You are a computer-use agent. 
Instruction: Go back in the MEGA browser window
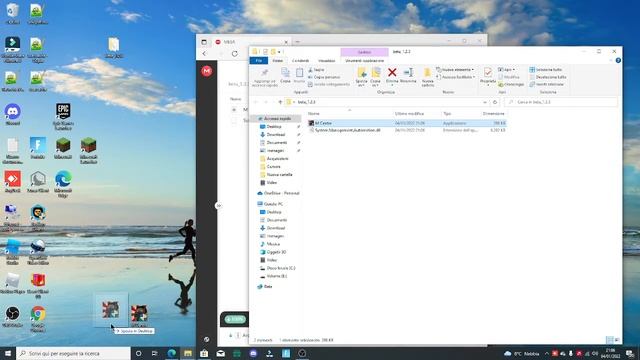tap(204, 53)
